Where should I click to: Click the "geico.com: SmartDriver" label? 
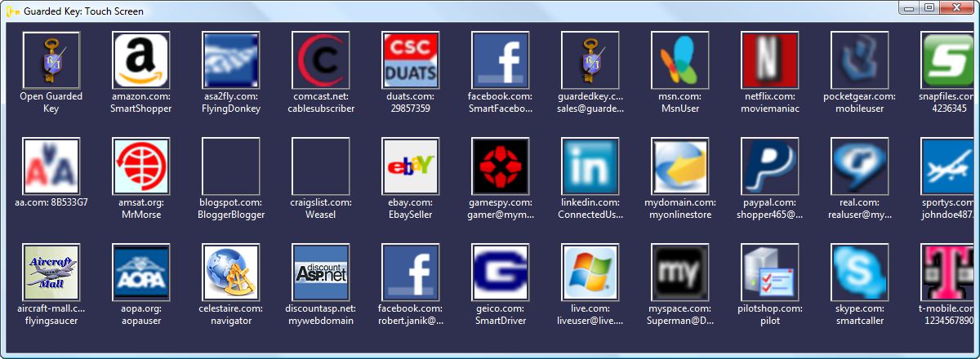501,314
